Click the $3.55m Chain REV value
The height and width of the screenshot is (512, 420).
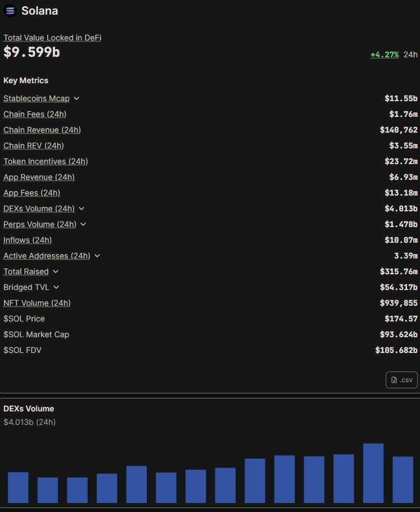coord(403,146)
